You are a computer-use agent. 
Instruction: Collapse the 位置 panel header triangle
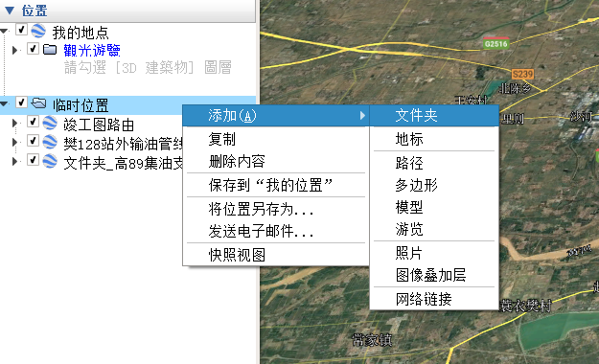point(10,11)
